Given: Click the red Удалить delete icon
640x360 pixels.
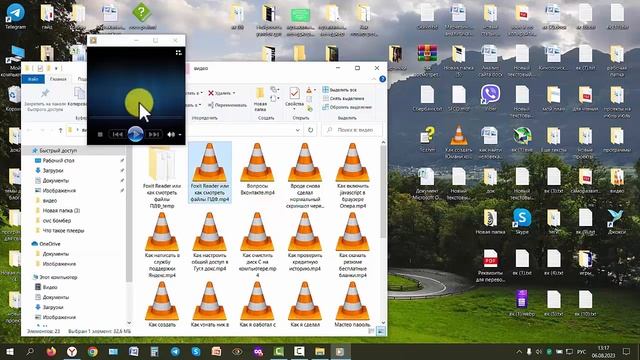Looking at the screenshot, I should click(211, 93).
